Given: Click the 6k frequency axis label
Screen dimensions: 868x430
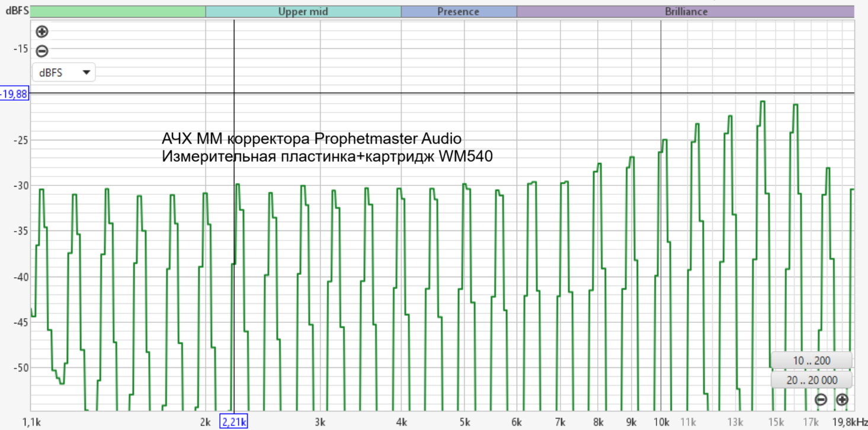Looking at the screenshot, I should [x=517, y=422].
